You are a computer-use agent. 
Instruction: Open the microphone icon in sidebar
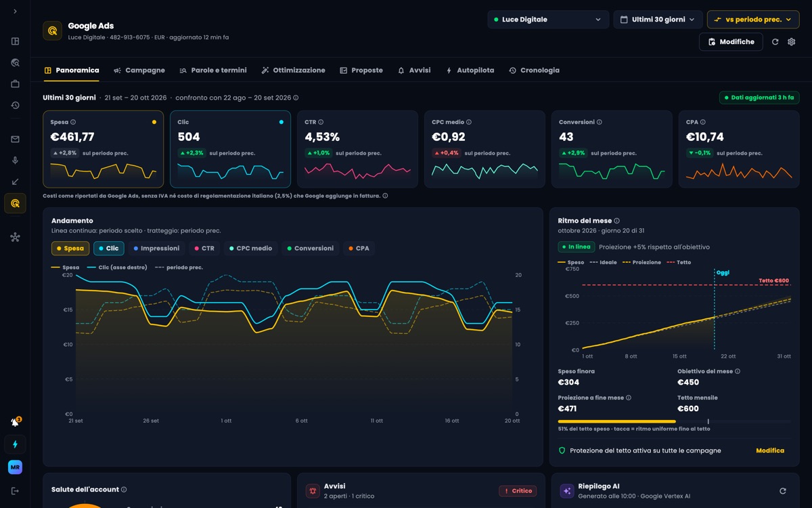coord(15,161)
